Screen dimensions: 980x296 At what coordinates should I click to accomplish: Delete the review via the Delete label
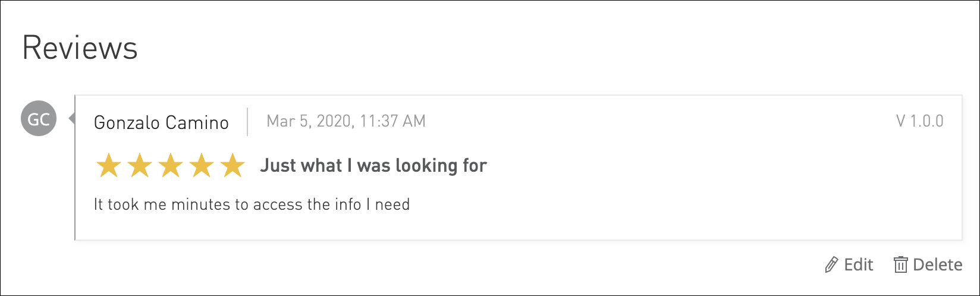(937, 264)
